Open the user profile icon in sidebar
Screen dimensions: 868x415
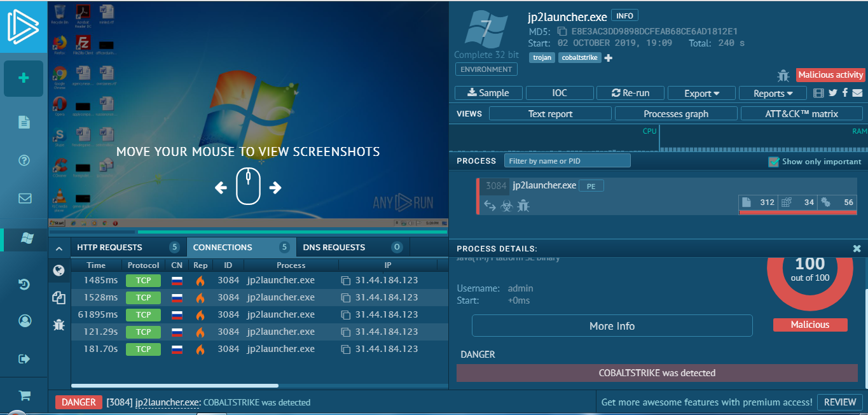25,321
